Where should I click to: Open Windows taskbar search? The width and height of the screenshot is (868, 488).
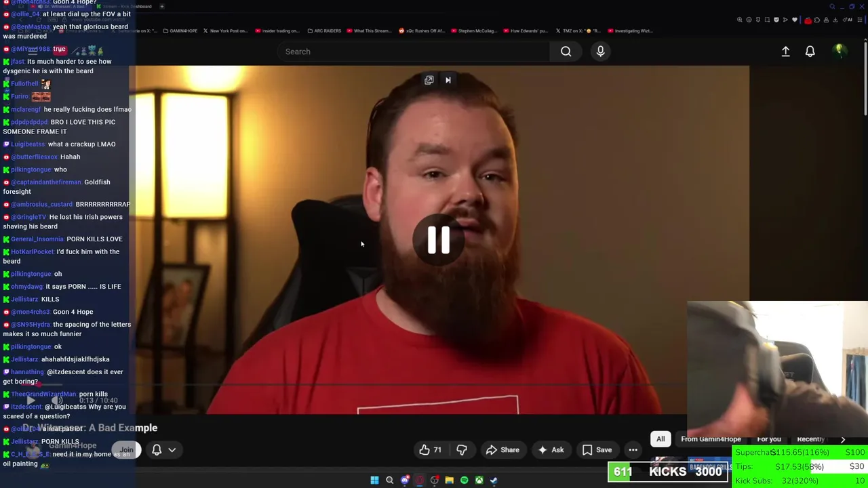pos(389,480)
